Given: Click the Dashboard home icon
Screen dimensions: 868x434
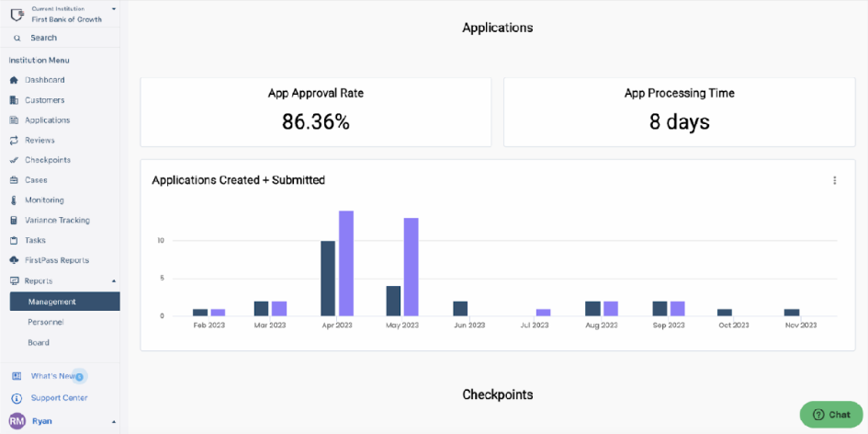Looking at the screenshot, I should click(14, 80).
